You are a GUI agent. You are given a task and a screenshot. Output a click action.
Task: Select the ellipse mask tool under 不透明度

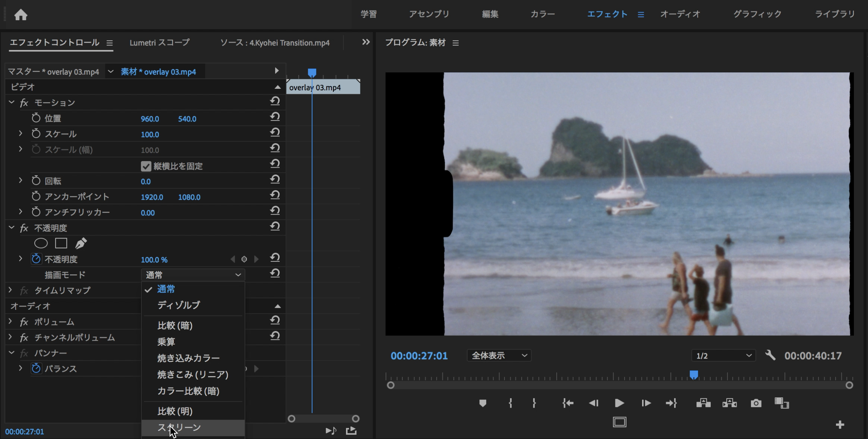pyautogui.click(x=41, y=243)
